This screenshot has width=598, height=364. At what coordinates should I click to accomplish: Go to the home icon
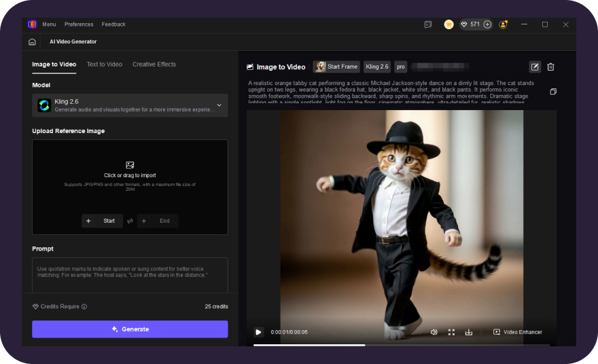click(x=32, y=42)
